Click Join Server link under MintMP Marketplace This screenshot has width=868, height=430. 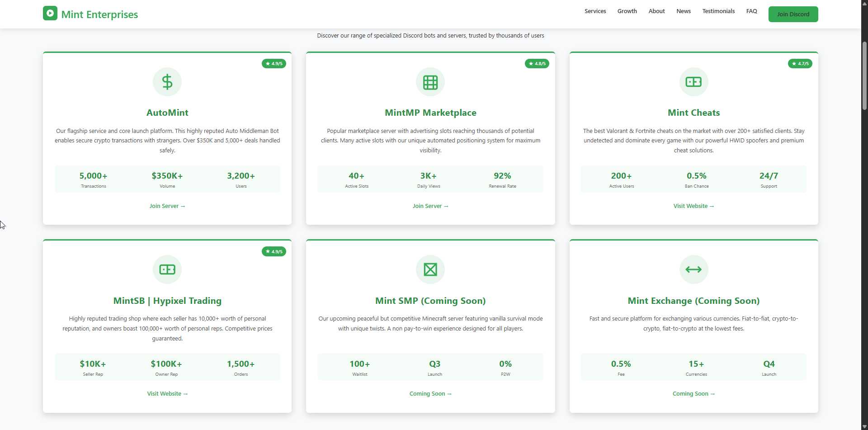(430, 206)
